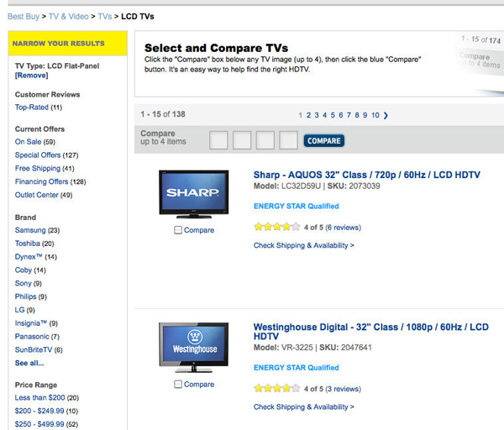
Task: Navigate to Best Buy home breadcrumb
Action: (24, 16)
